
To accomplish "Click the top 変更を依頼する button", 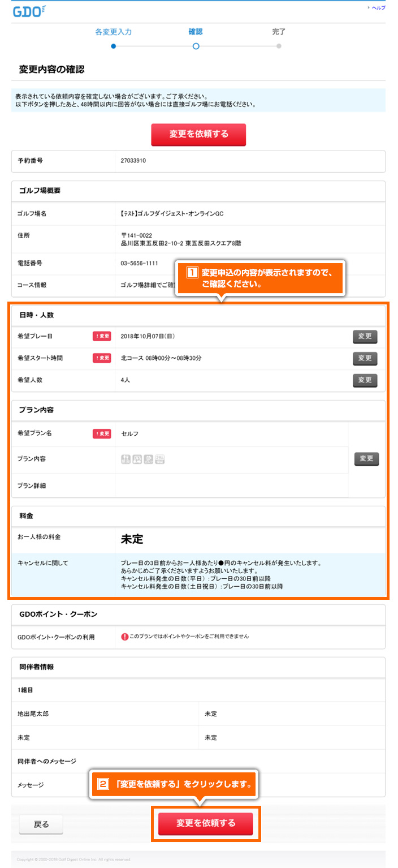I will [x=198, y=135].
